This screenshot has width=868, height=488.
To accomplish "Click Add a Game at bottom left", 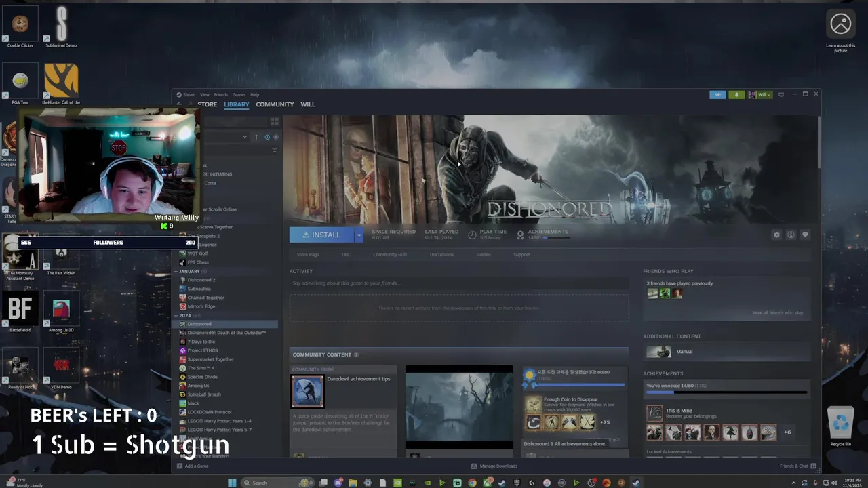I will 193,466.
